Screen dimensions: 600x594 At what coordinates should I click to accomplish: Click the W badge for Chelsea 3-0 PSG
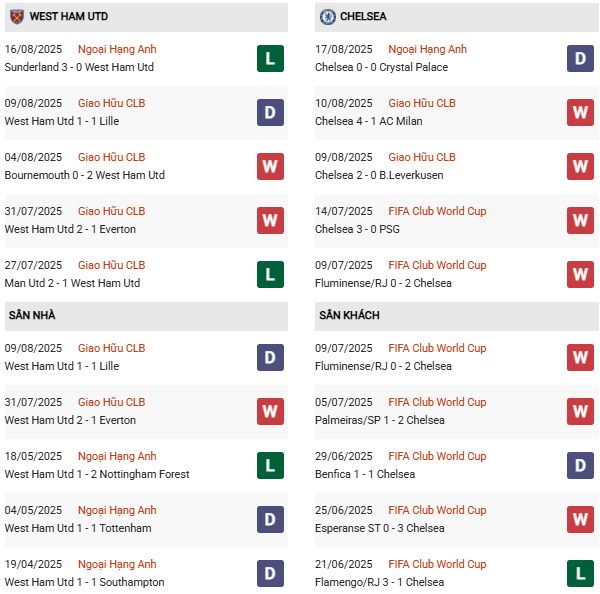[580, 220]
